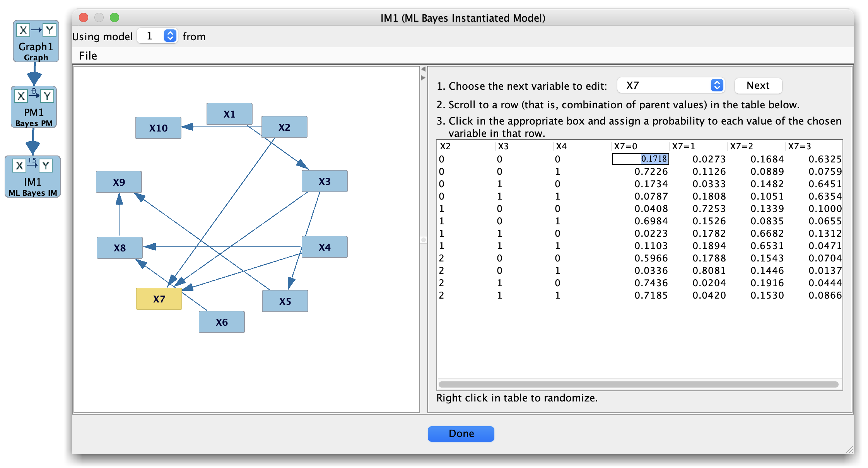
Task: Click the selected cell 0.1718
Action: click(x=640, y=159)
